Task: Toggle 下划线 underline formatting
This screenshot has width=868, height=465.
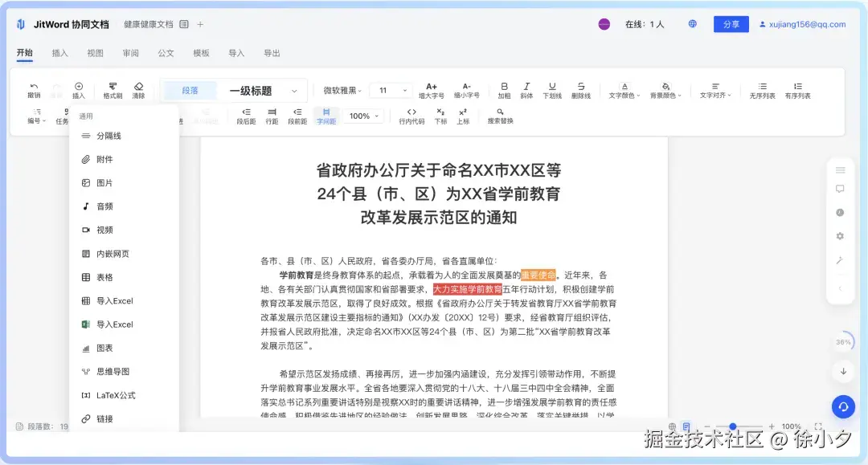Action: click(553, 89)
